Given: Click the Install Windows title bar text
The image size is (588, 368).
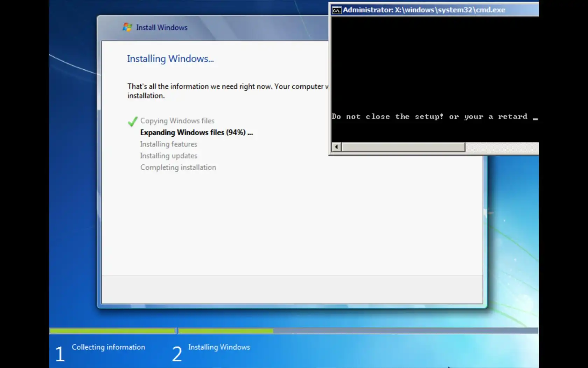Looking at the screenshot, I should click(162, 27).
